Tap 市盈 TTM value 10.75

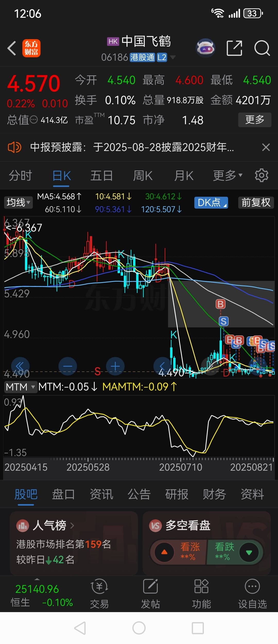click(121, 120)
